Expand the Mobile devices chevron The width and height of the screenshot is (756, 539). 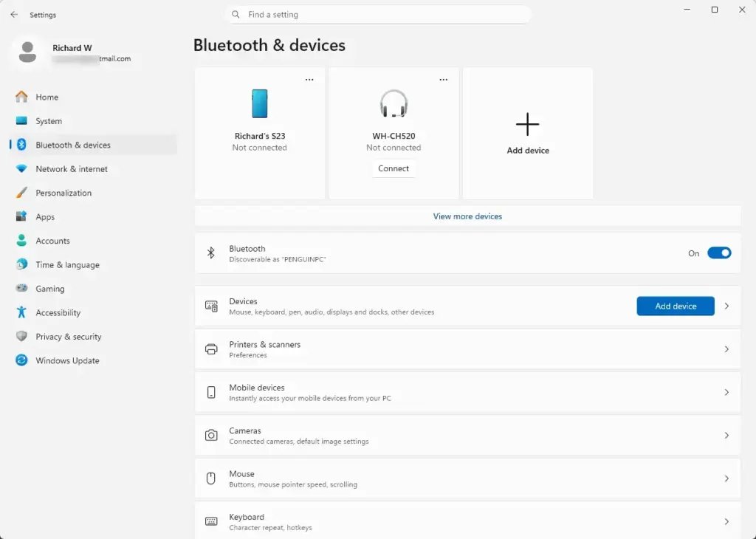(x=726, y=393)
